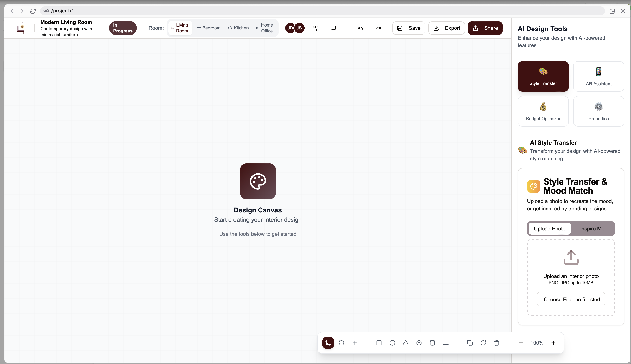The height and width of the screenshot is (364, 631).
Task: Click the undo arrow in header
Action: 360,28
